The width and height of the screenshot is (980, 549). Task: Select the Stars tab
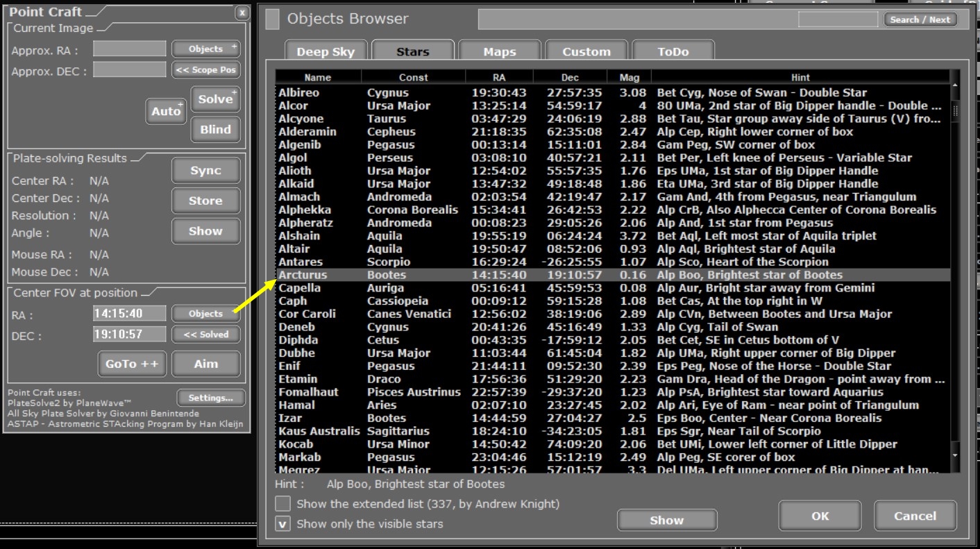click(413, 51)
